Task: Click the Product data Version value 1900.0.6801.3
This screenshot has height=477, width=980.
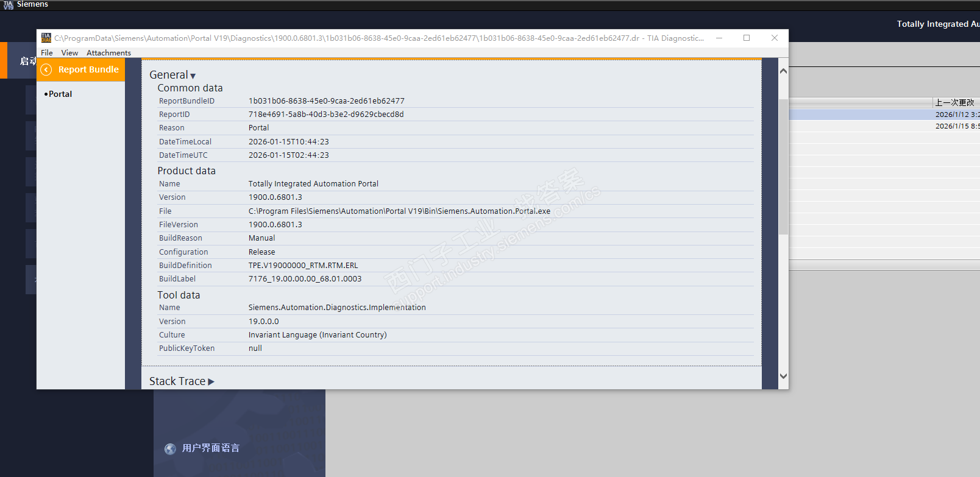Action: click(275, 197)
